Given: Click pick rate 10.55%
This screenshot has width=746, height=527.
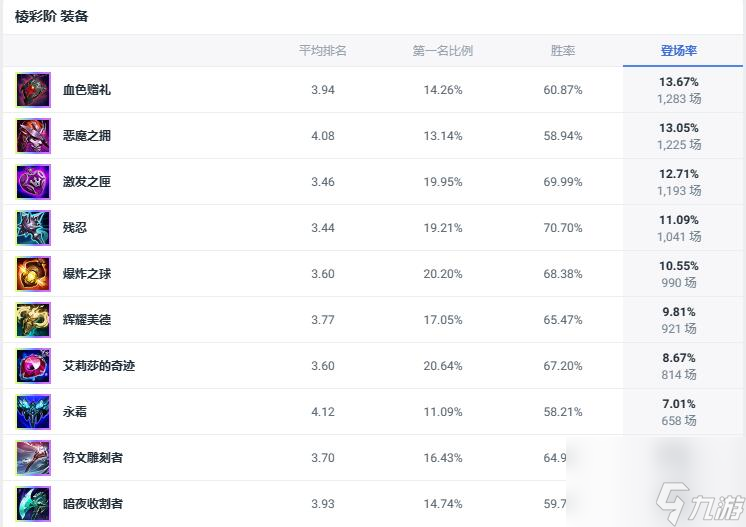Looking at the screenshot, I should pos(679,266).
